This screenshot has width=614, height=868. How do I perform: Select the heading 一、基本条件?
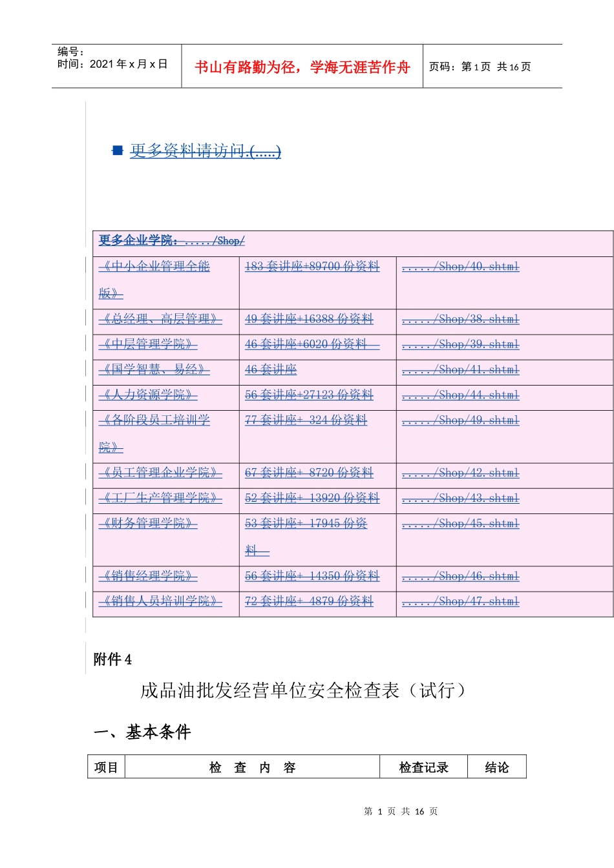tap(142, 732)
